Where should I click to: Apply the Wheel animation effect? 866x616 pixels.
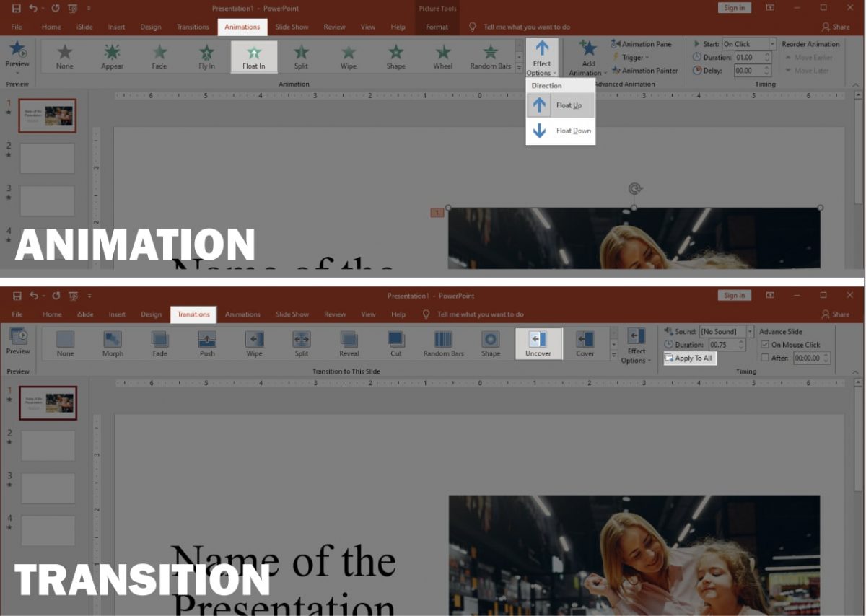[442, 56]
